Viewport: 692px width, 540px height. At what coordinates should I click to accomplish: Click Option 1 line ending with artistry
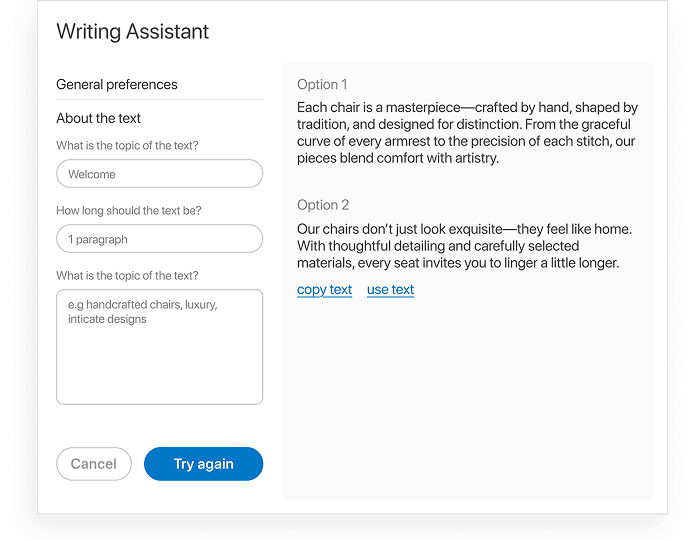(x=398, y=158)
